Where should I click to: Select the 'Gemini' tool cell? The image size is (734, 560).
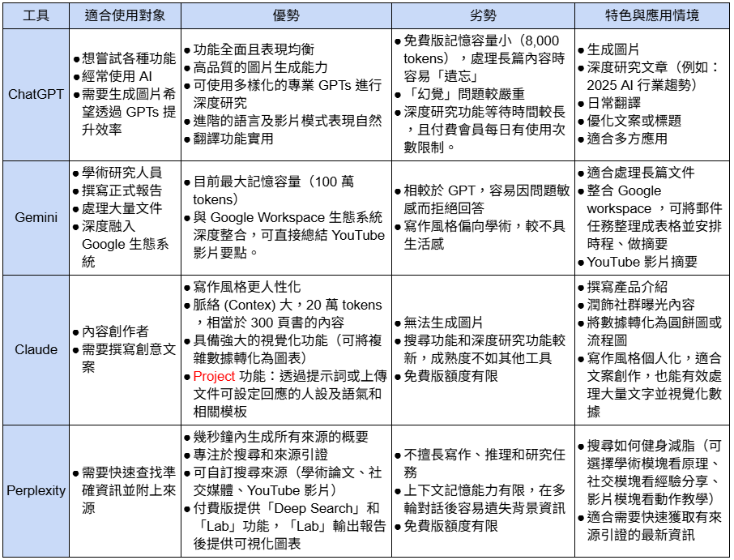pos(36,217)
